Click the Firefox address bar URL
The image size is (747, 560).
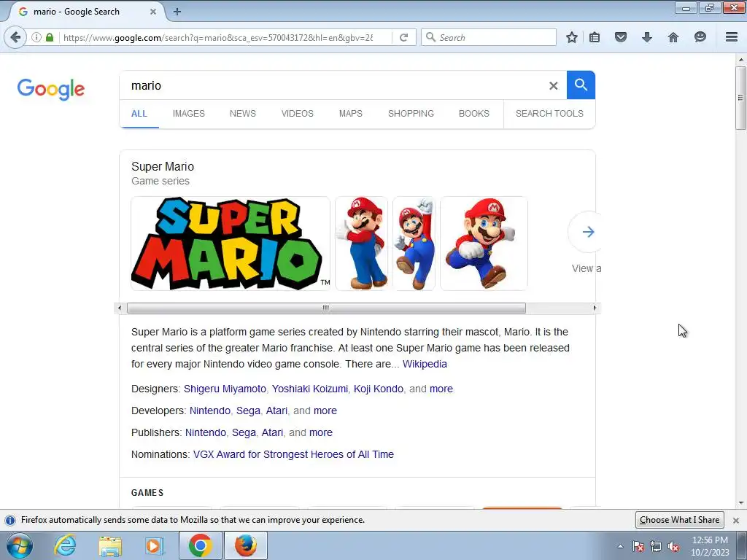click(x=218, y=37)
